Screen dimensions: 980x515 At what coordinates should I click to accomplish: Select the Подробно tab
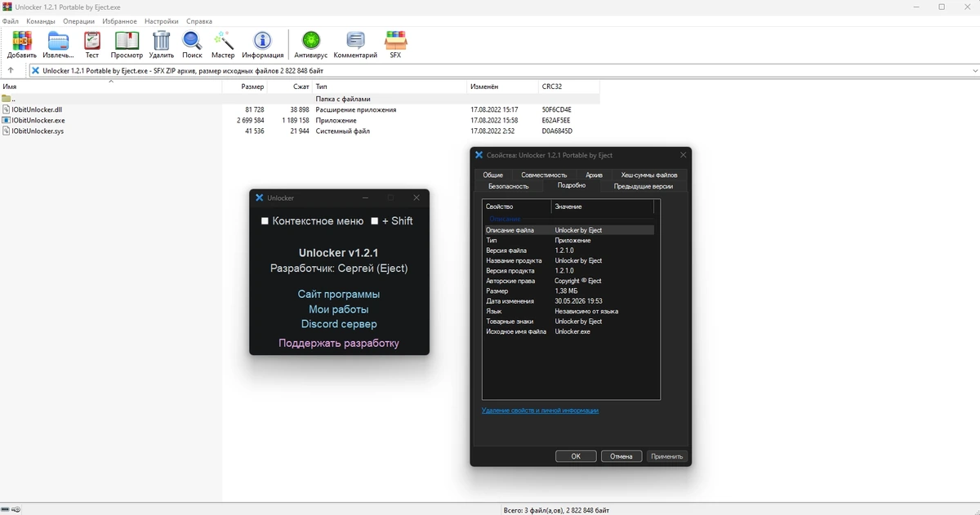tap(572, 185)
